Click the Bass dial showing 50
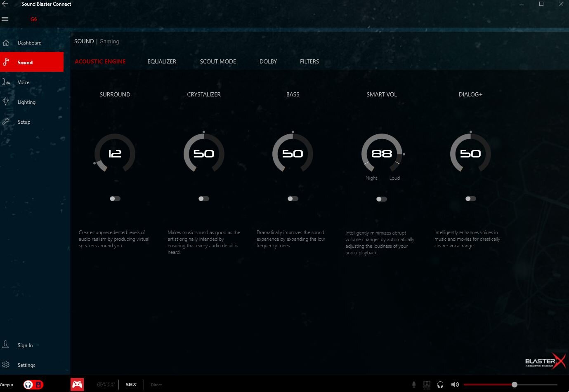569x392 pixels. [x=293, y=153]
